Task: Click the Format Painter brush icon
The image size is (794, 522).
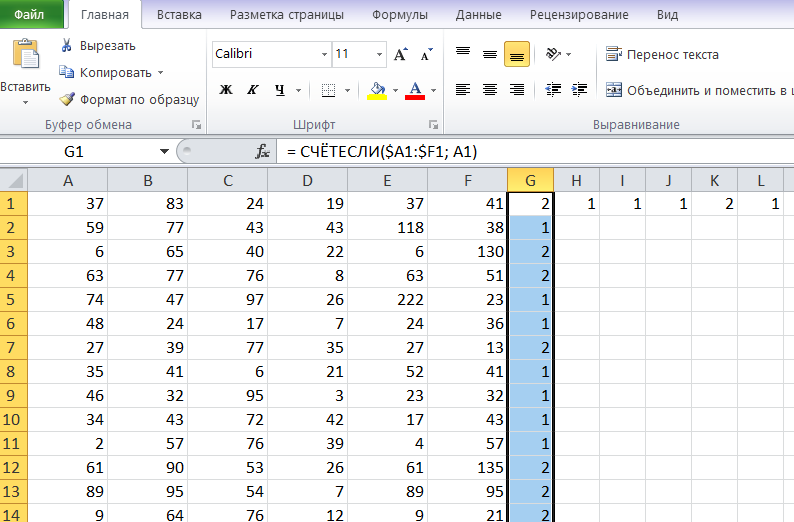Action: click(x=67, y=99)
